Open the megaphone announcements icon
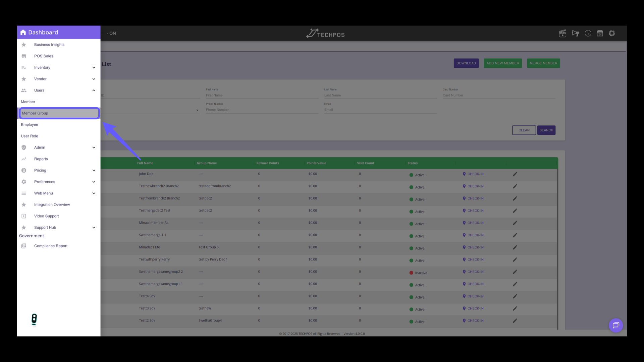The width and height of the screenshot is (644, 362). 576,33
